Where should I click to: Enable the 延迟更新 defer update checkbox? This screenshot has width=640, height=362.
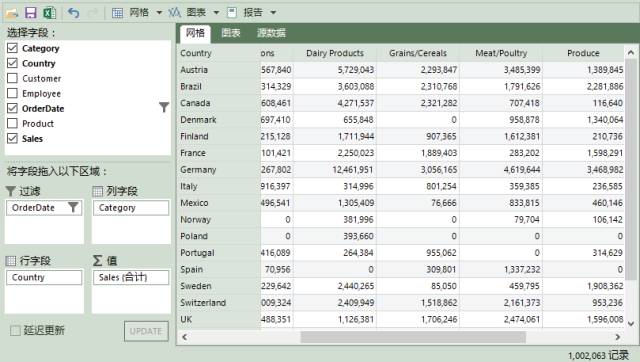tap(15, 330)
